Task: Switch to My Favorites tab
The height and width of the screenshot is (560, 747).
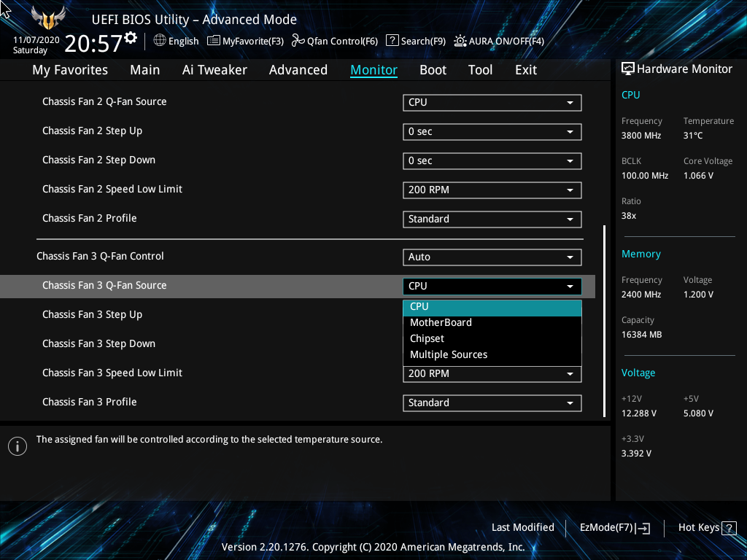Action: (x=70, y=70)
